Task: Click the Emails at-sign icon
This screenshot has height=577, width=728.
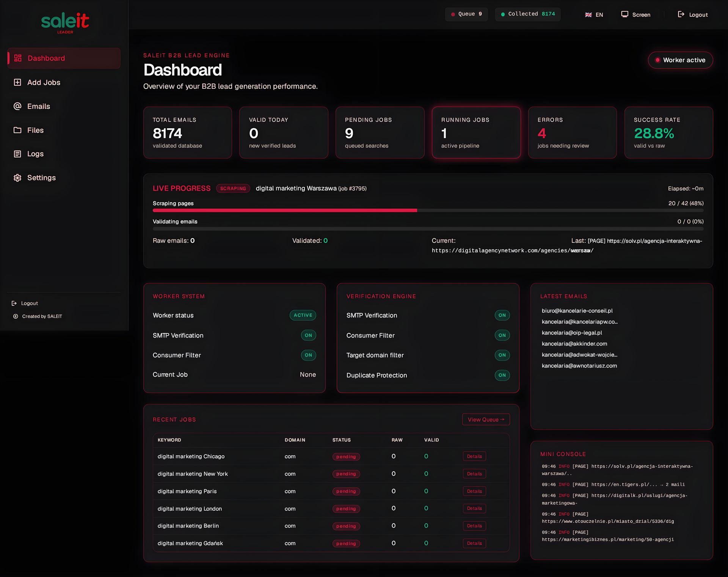Action: click(17, 106)
